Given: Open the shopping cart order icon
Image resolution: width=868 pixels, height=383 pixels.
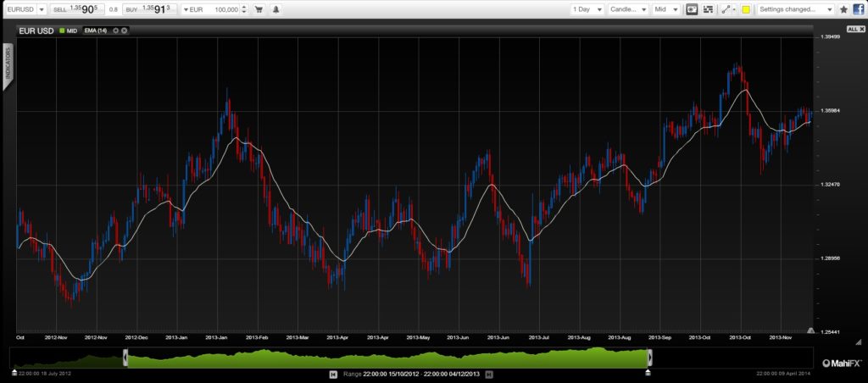Looking at the screenshot, I should 259,9.
